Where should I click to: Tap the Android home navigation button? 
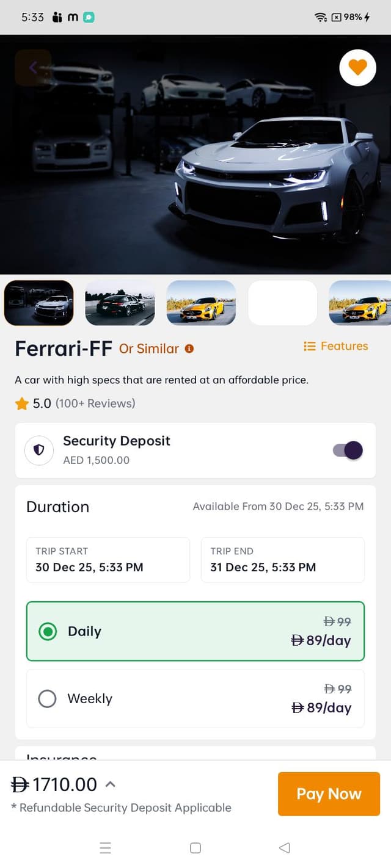pos(195,848)
